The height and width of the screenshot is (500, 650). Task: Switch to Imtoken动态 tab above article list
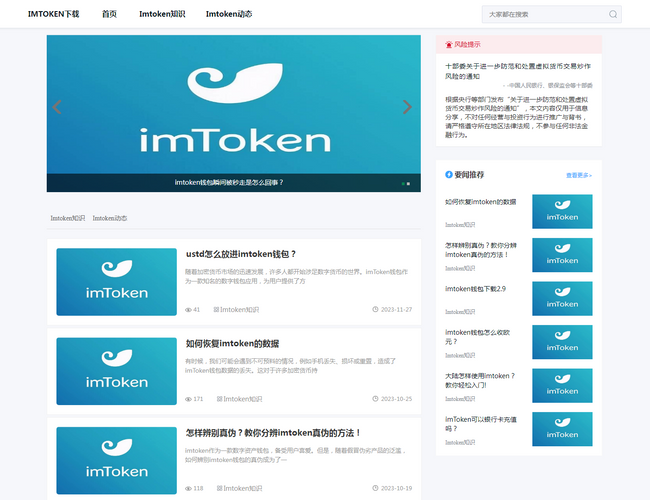click(110, 218)
